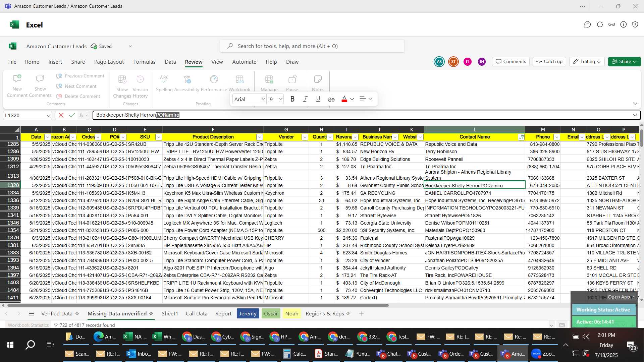Image resolution: width=644 pixels, height=362 pixels.
Task: Open volume control in system tray
Action: click(x=586, y=336)
